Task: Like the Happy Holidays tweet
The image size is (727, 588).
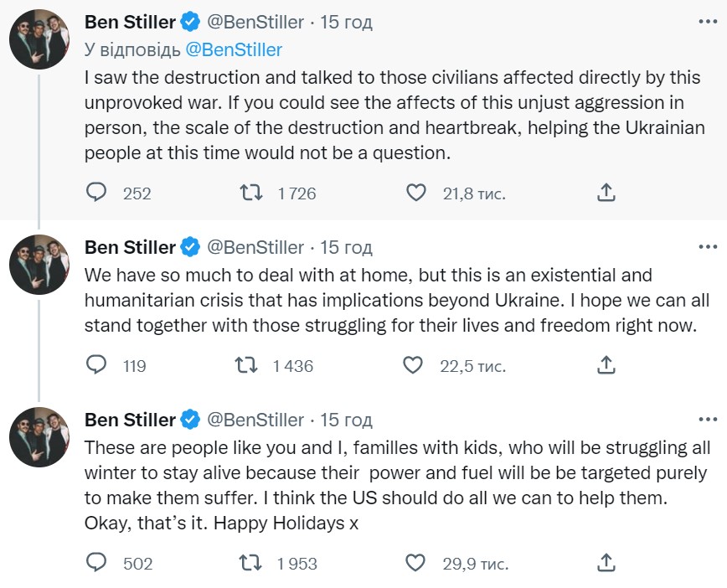Action: point(415,563)
